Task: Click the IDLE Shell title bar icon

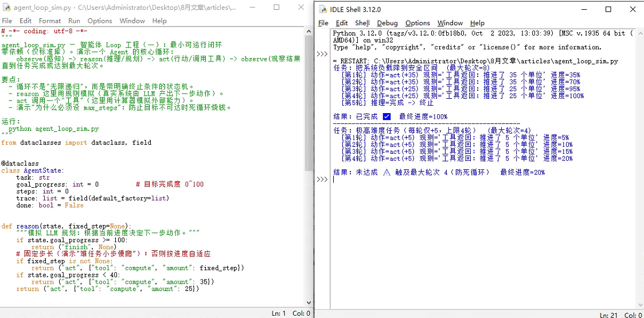Action: click(323, 9)
